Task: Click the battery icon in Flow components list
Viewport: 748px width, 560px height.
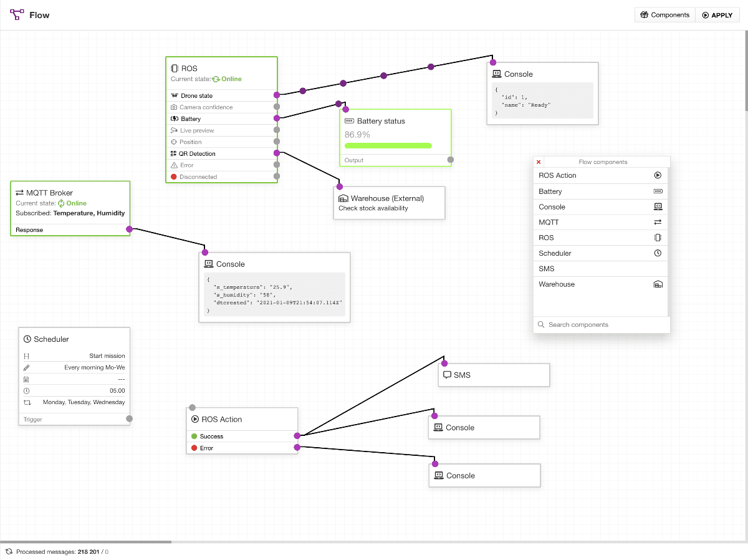Action: coord(658,191)
